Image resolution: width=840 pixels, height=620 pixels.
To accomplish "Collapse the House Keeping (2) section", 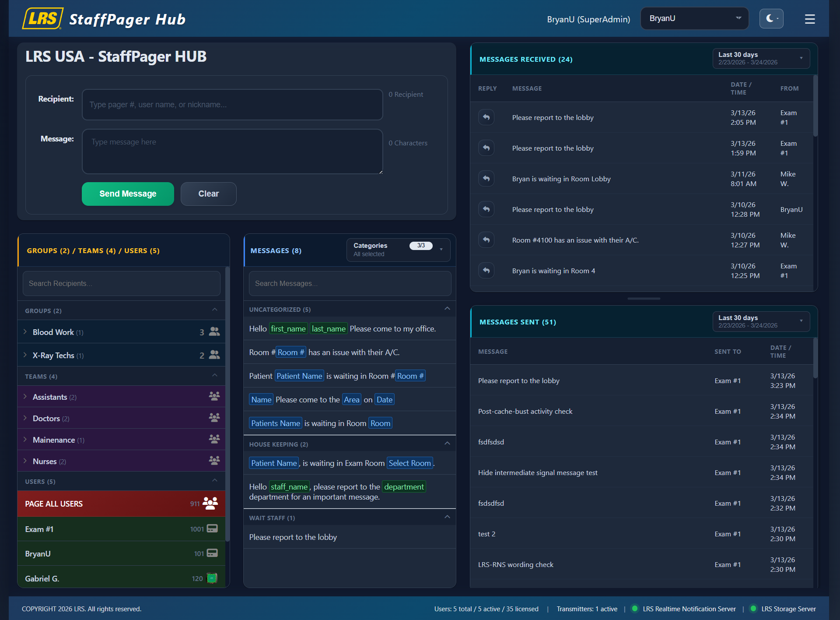I will coord(447,444).
